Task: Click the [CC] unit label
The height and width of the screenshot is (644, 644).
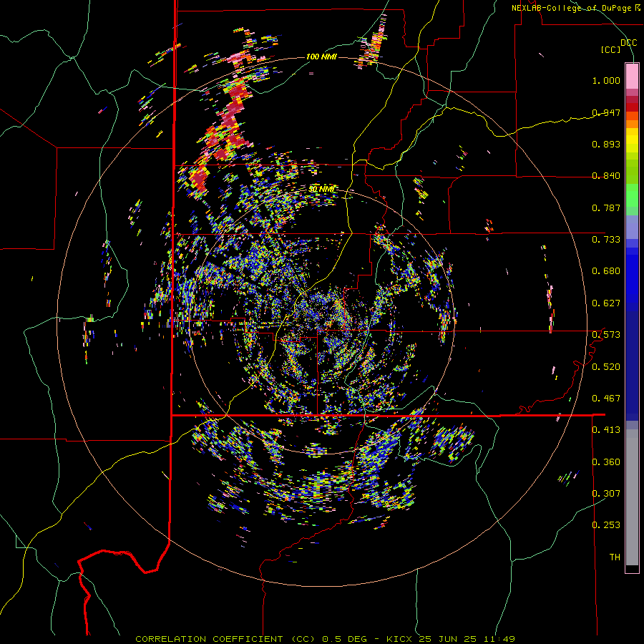Action: 611,49
